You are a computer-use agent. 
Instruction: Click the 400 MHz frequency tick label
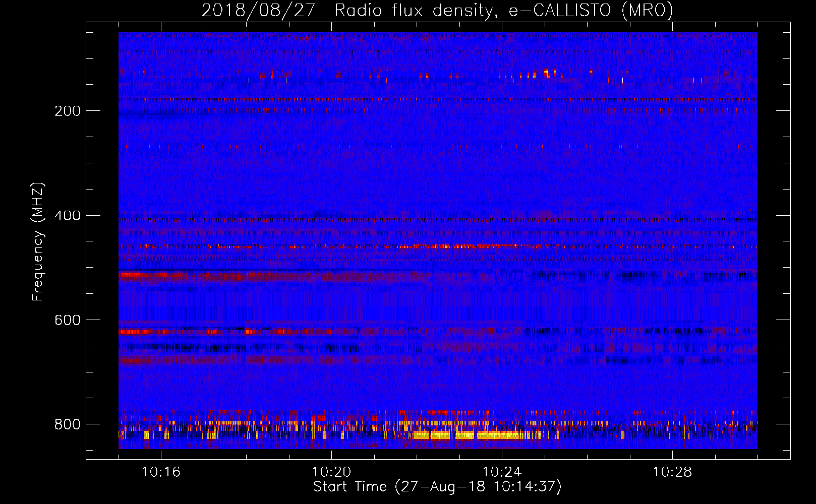pyautogui.click(x=68, y=216)
